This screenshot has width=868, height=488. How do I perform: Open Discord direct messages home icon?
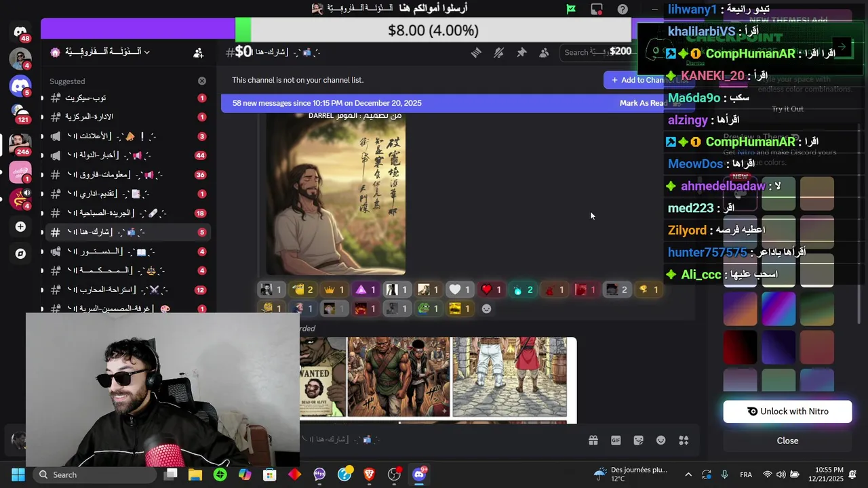(x=20, y=32)
